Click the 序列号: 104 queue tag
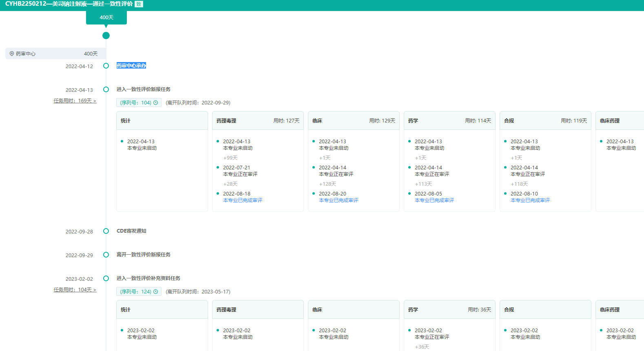The width and height of the screenshot is (644, 351). point(136,103)
